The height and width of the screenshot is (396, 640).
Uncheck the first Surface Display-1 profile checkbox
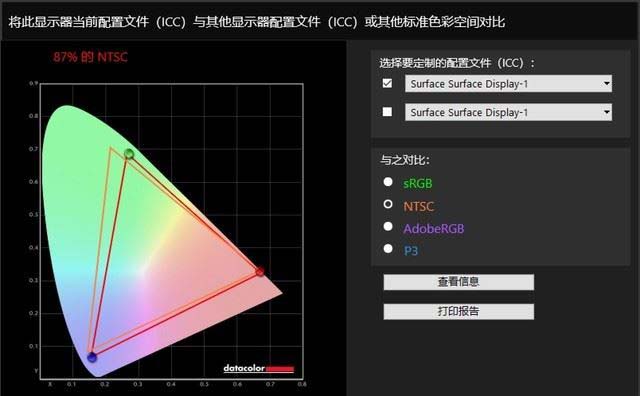click(387, 83)
